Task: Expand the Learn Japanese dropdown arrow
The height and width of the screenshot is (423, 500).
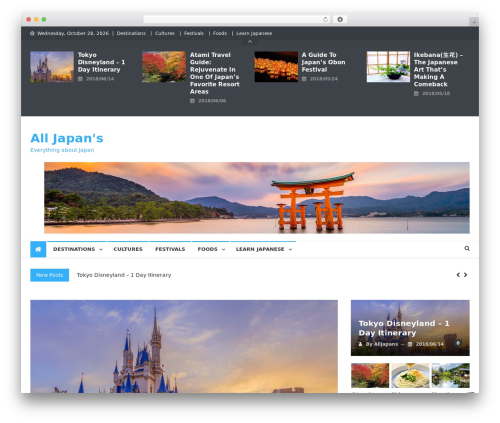Action: coord(290,249)
